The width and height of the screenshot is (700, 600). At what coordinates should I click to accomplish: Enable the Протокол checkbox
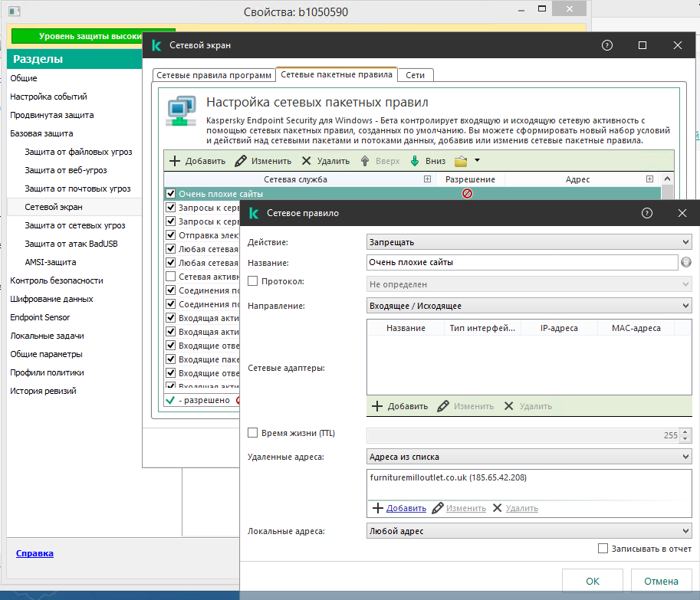253,281
